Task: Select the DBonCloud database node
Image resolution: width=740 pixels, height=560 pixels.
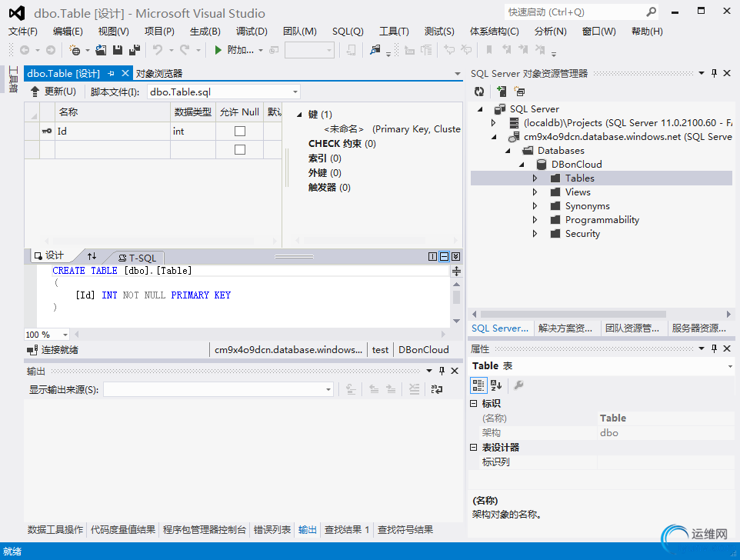Action: [x=576, y=164]
